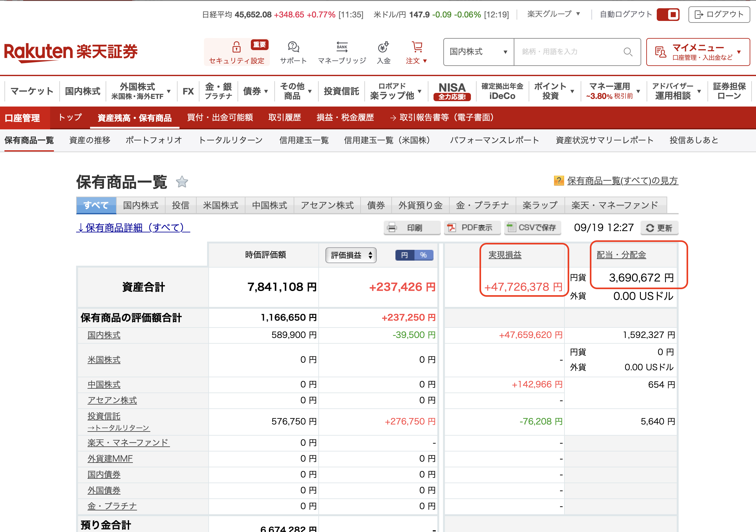Open the order shopping cart icon
The width and height of the screenshot is (756, 532).
[417, 47]
